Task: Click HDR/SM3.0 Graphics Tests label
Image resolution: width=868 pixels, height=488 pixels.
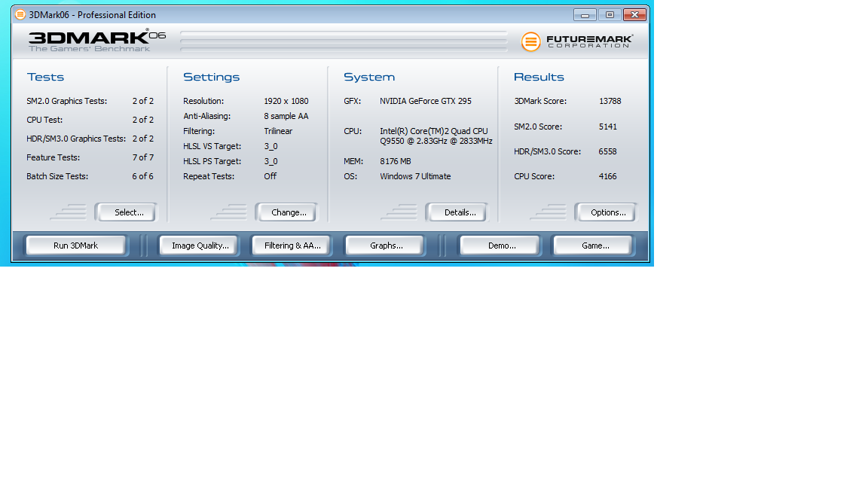Action: [76, 139]
